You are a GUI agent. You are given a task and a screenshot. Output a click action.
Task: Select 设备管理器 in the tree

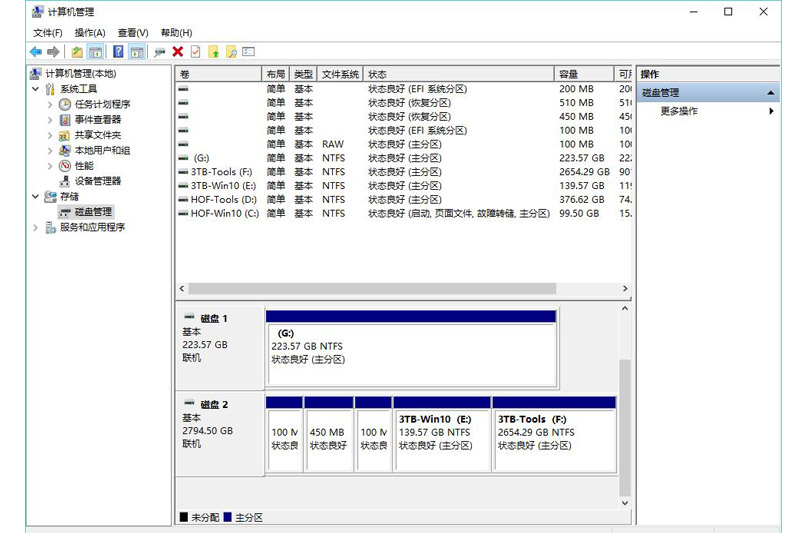[x=97, y=181]
